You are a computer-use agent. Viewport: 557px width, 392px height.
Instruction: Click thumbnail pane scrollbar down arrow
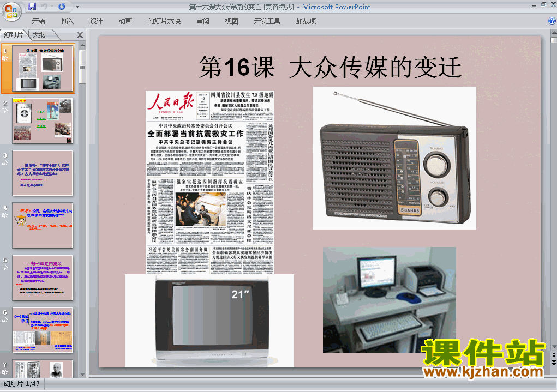tap(82, 374)
